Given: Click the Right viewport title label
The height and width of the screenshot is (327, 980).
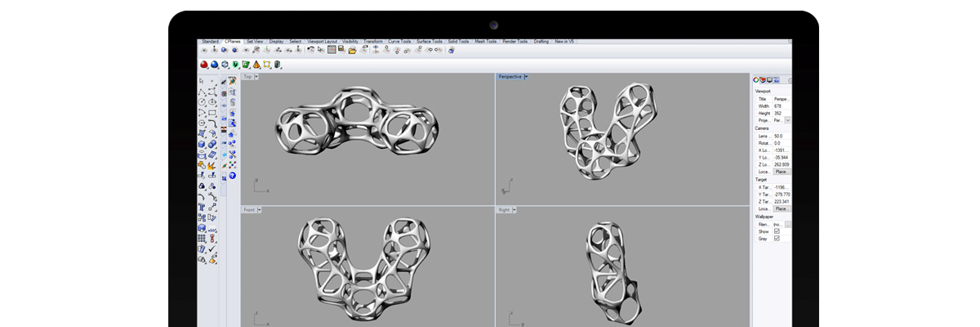Looking at the screenshot, I should [504, 209].
